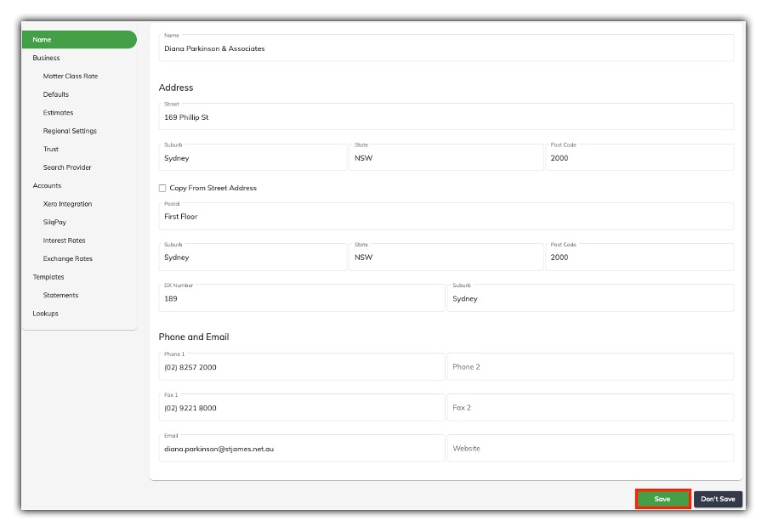Enable Copy From Street Address
The width and height of the screenshot is (767, 532).
pos(162,190)
